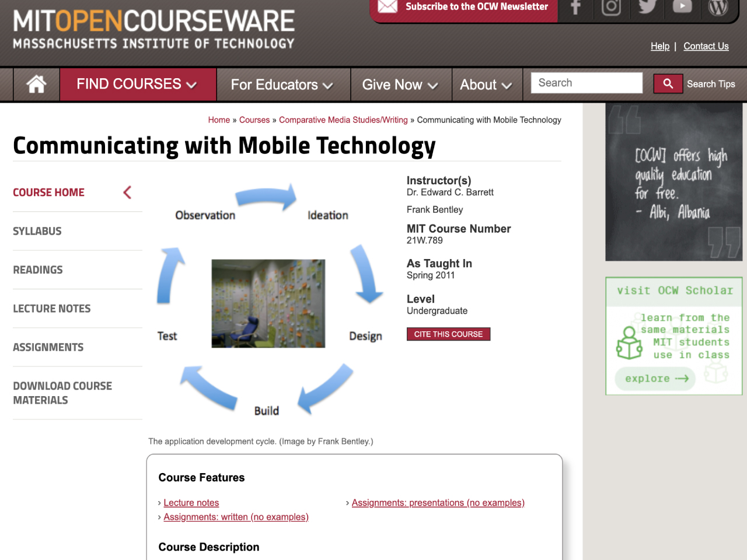Screen dimensions: 747x560
Task: Open the Assignments section
Action: [48, 347]
